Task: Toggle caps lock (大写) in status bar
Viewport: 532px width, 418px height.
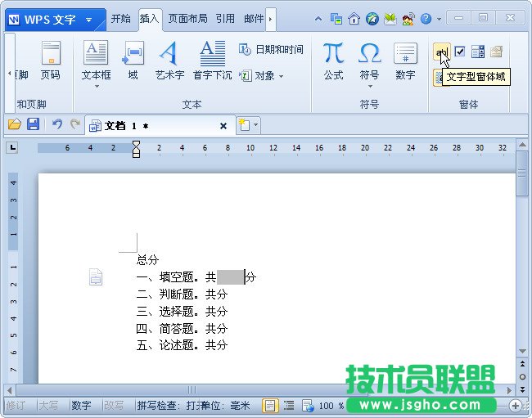Action: pyautogui.click(x=48, y=405)
